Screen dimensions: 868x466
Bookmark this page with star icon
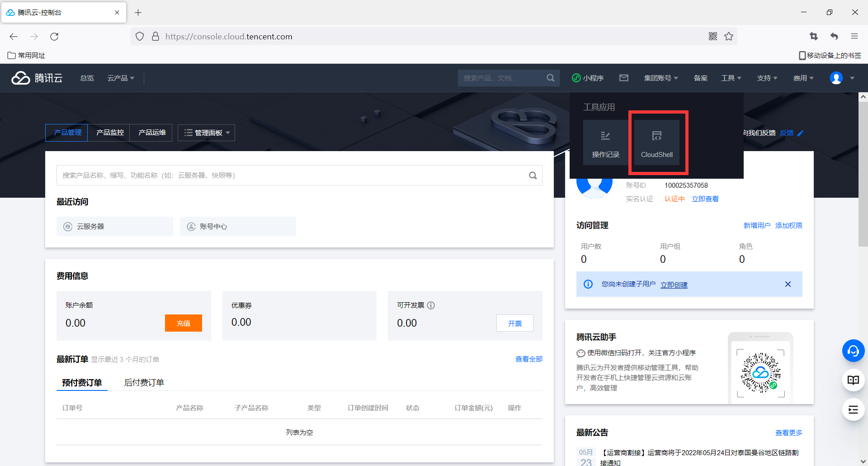click(x=729, y=36)
